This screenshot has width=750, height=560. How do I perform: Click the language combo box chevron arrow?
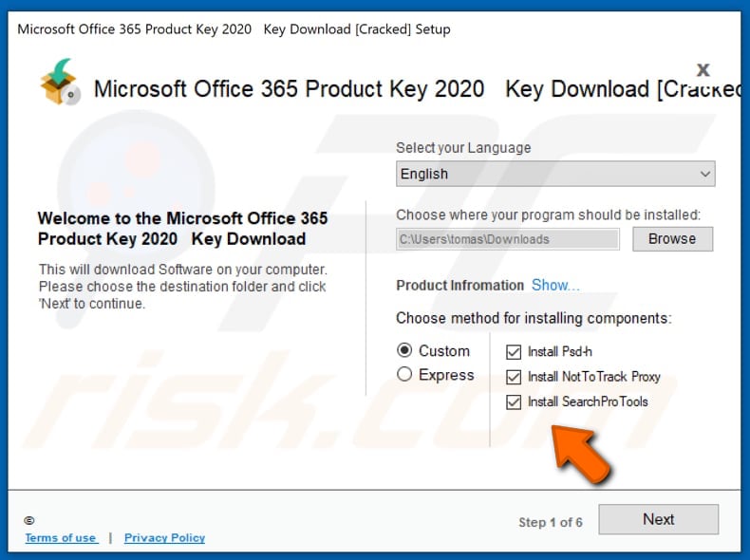click(704, 174)
